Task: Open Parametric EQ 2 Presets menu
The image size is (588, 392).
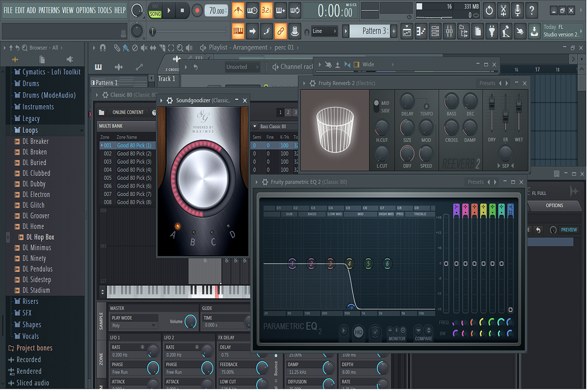Action: coord(475,182)
